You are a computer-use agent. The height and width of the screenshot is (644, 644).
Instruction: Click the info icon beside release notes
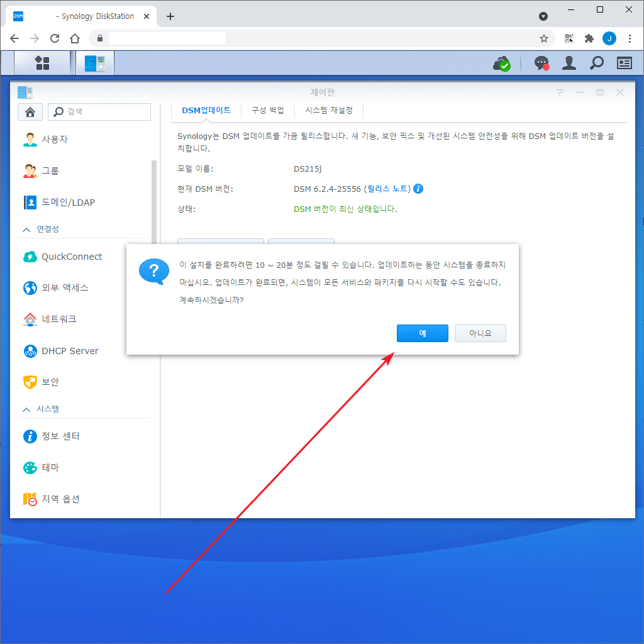pos(418,189)
